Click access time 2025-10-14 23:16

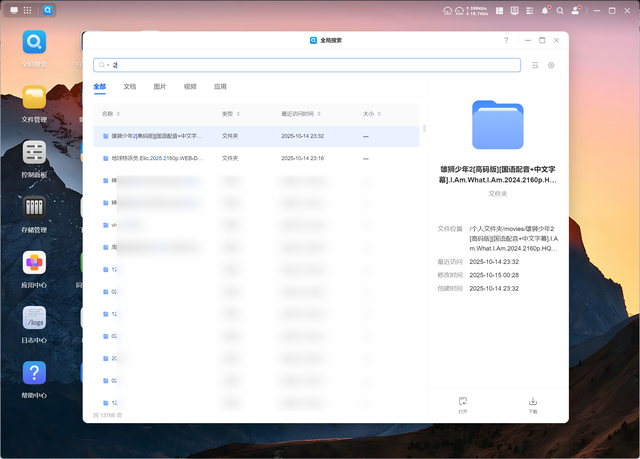(x=302, y=158)
